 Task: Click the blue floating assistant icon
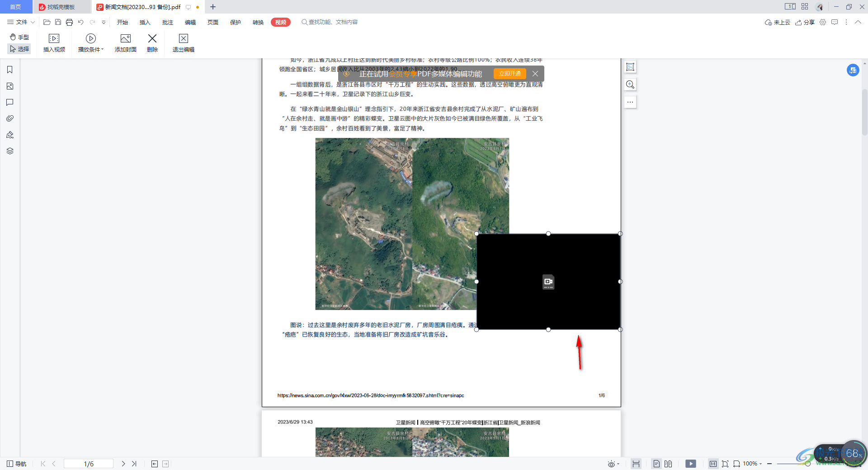(x=853, y=70)
